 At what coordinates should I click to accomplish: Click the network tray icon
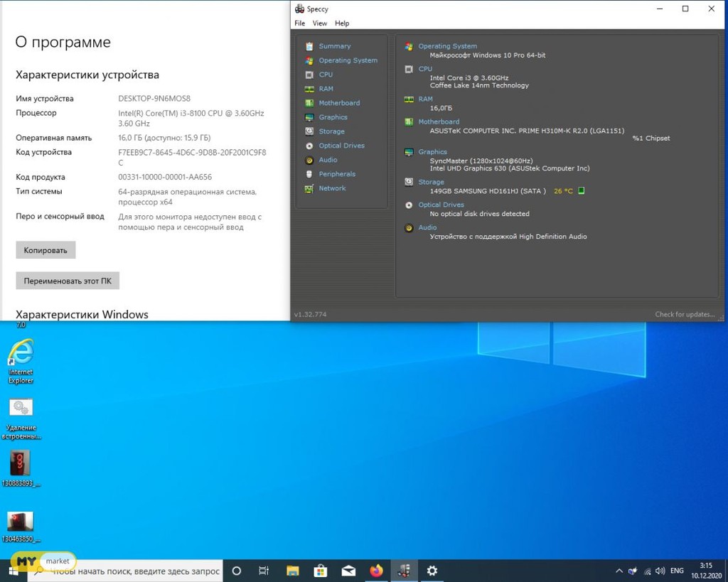pos(646,571)
